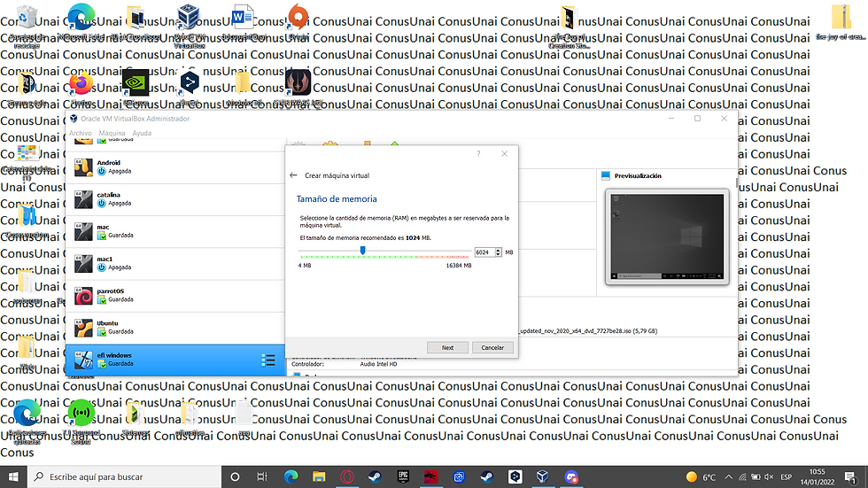Decrease memory with the spinbox down arrow

(x=498, y=254)
